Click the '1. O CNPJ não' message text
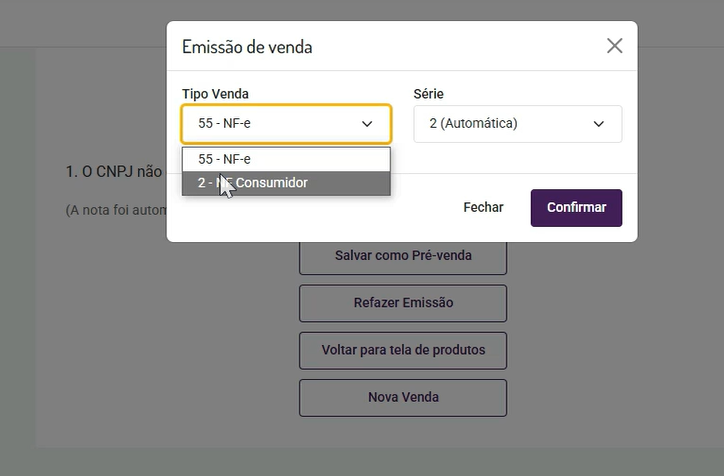Screen dimensions: 724x476 114,172
